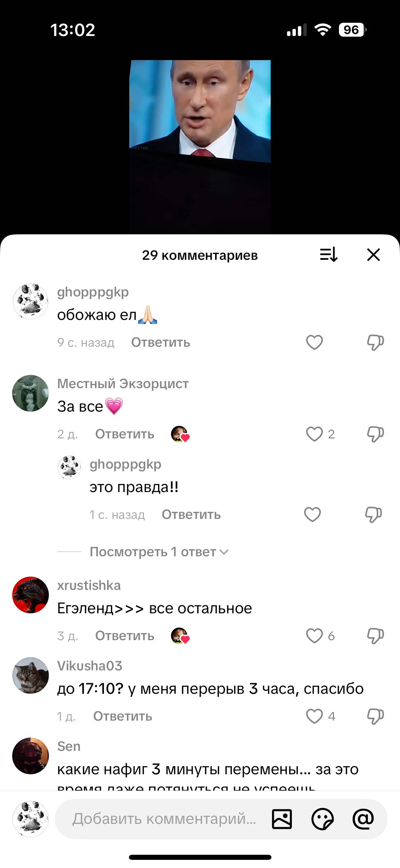Like ghopppgkp's "обожаю ел" comment
The width and height of the screenshot is (400, 868).
[314, 342]
